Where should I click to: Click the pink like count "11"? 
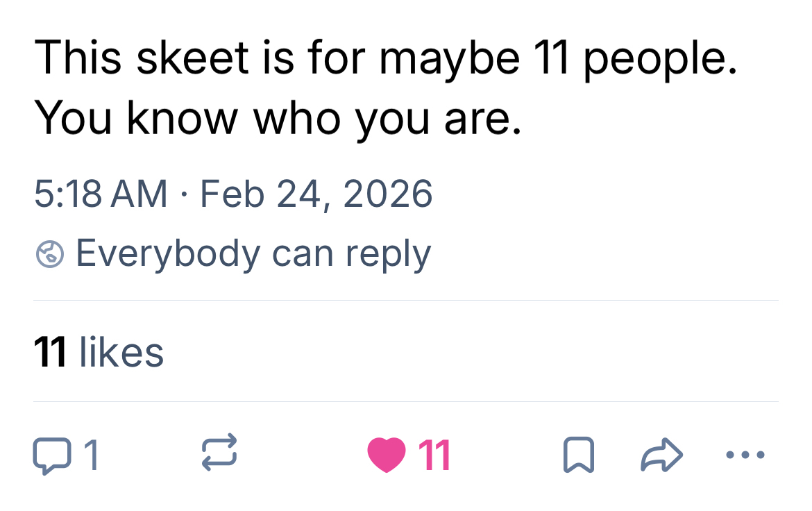434,456
